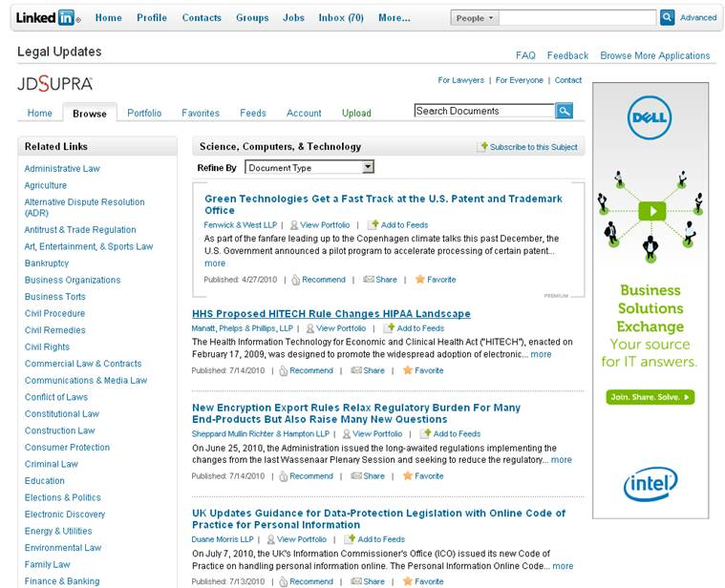This screenshot has height=588, width=725.
Task: Click the Dell logo in the ad
Action: 650,117
